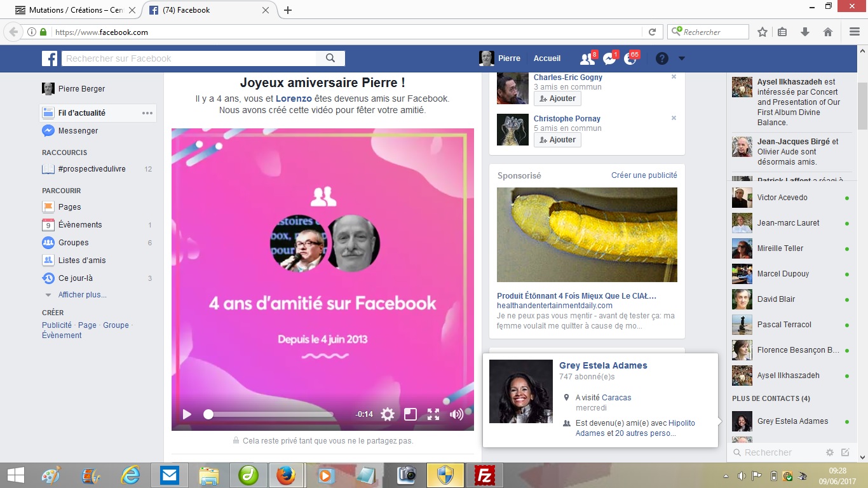Screen dimensions: 868x488
Task: Open Fil d'actualité options ellipsis
Action: coord(147,113)
